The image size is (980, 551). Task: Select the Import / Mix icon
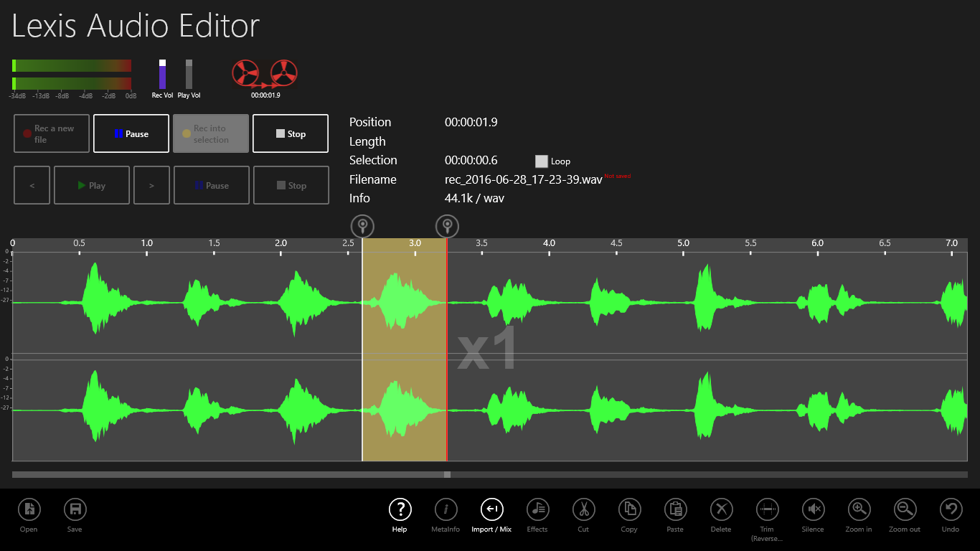491,510
